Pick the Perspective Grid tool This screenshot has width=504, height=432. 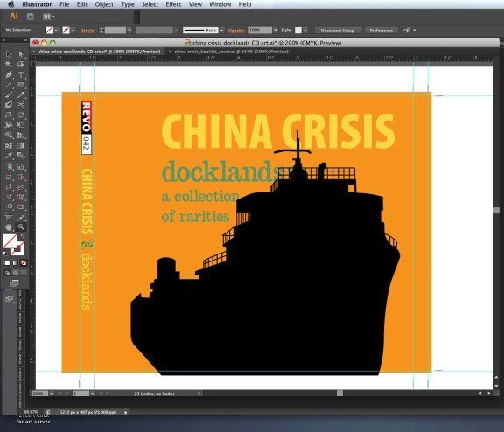tap(21, 136)
